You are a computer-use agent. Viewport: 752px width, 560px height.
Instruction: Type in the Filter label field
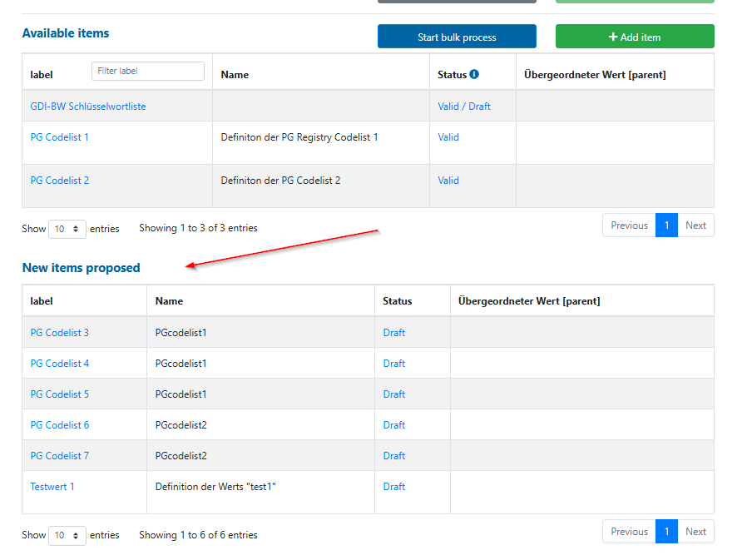click(147, 72)
